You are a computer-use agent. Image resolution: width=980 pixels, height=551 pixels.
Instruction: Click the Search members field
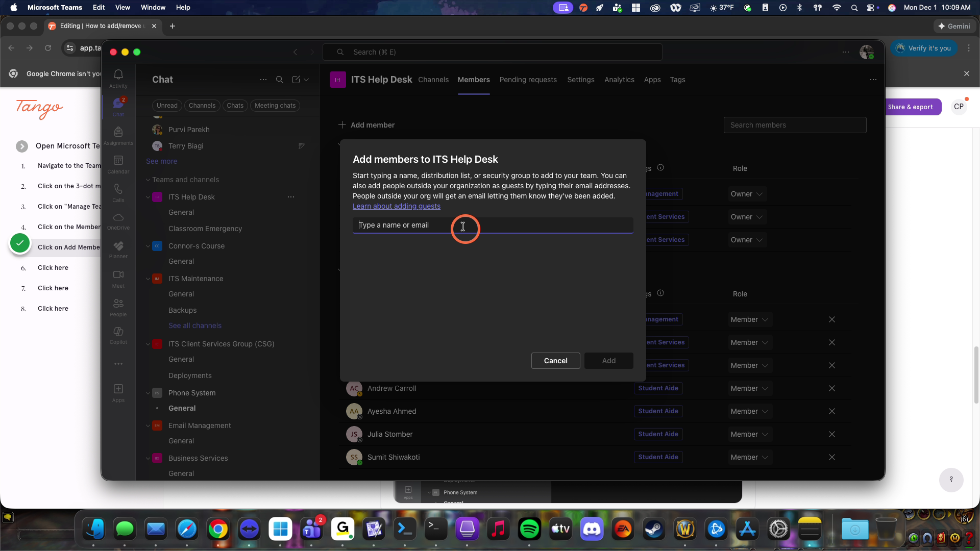coord(795,125)
